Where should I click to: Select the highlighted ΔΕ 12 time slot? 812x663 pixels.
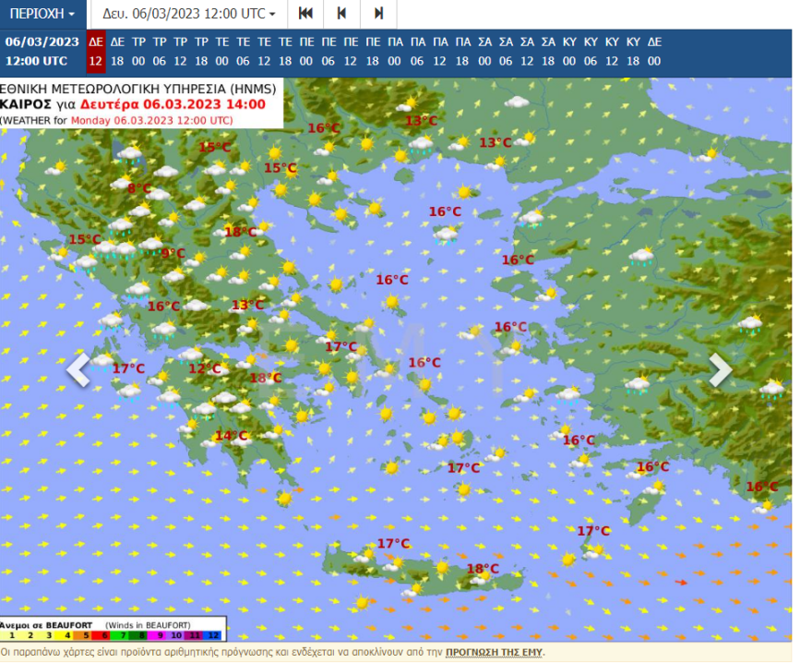[96, 52]
